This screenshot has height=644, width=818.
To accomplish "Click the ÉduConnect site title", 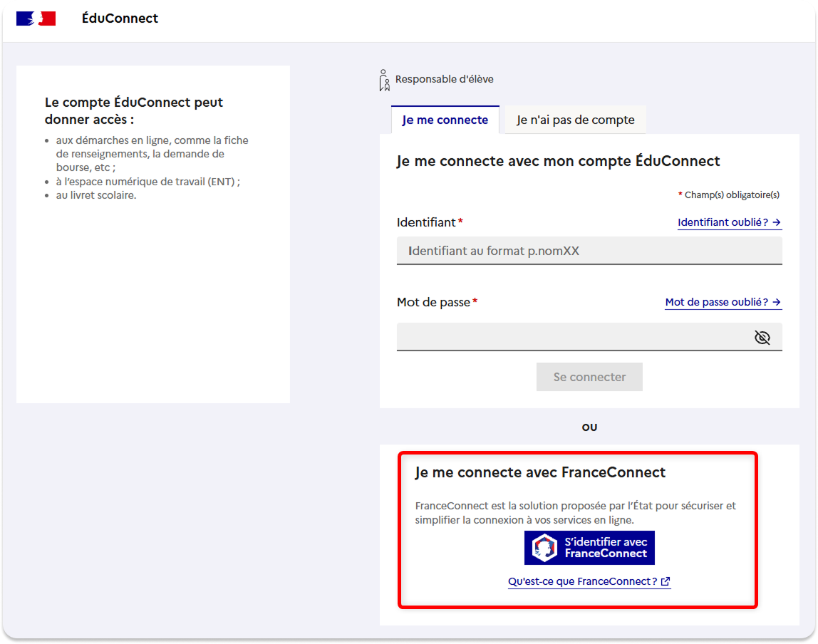I will pyautogui.click(x=120, y=19).
